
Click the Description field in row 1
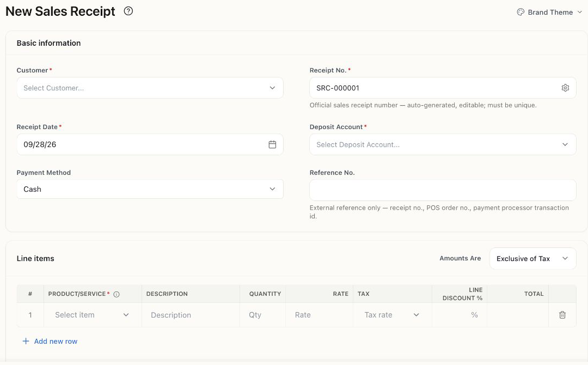coord(191,315)
